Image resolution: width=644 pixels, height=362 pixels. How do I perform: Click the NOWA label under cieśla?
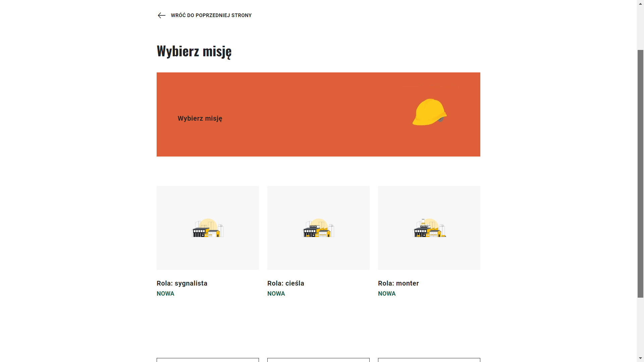click(276, 294)
